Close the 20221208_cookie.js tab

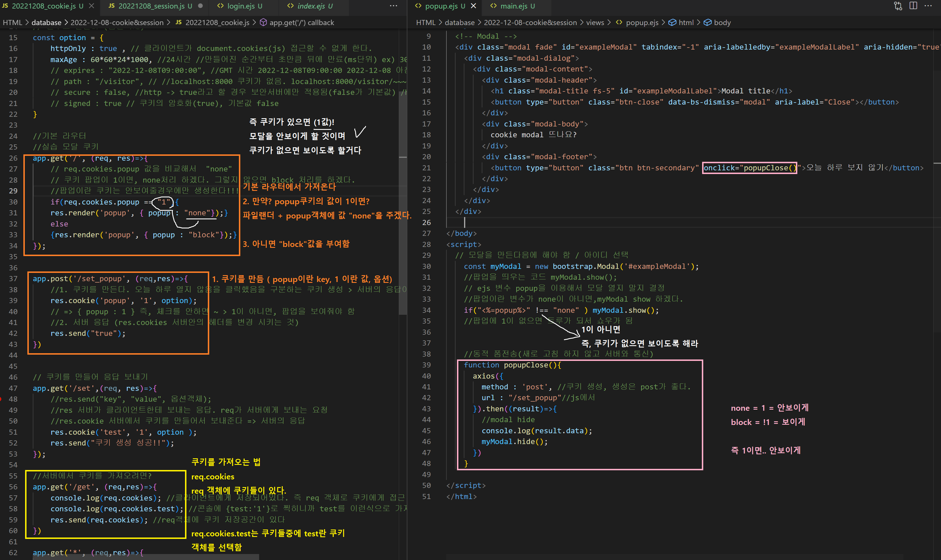(x=92, y=6)
